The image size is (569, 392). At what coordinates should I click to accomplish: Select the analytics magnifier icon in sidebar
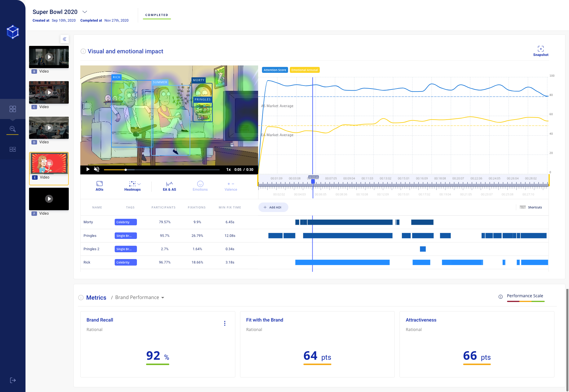click(x=13, y=129)
